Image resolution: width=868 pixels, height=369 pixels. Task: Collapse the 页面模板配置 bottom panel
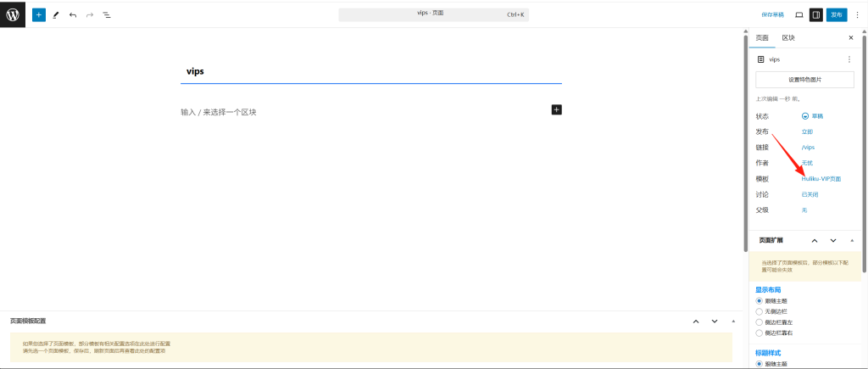click(x=733, y=321)
